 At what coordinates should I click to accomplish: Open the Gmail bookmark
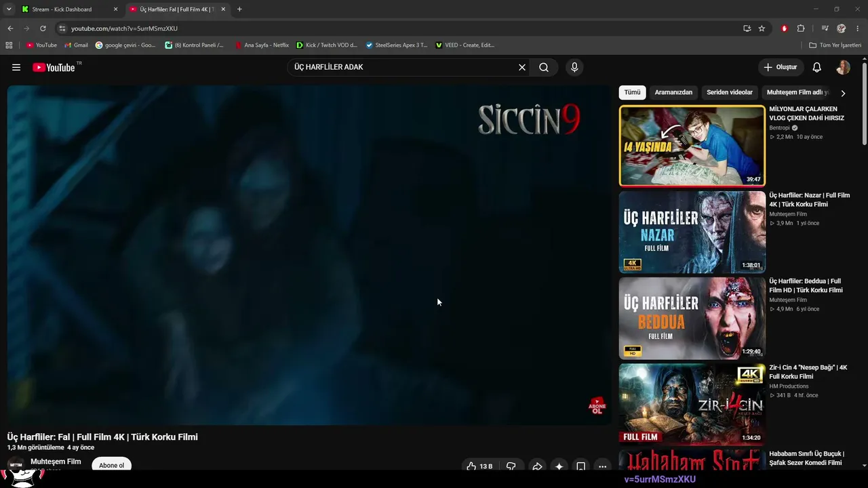(76, 45)
